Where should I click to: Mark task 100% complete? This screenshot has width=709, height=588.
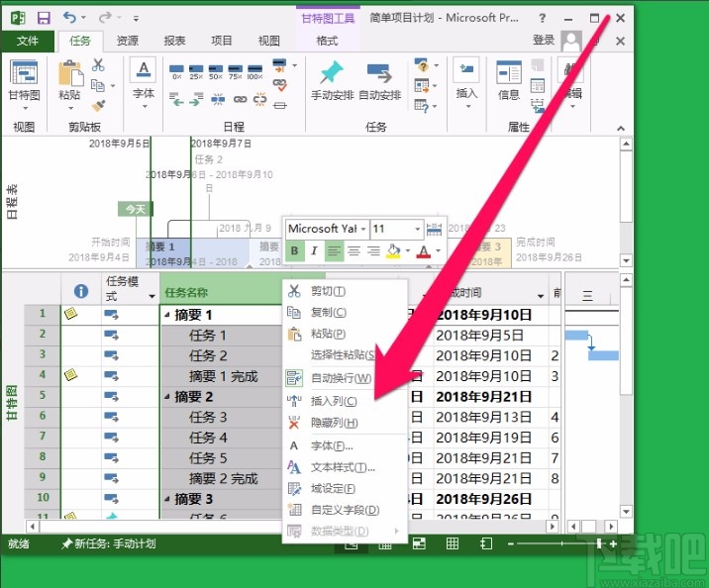[254, 72]
